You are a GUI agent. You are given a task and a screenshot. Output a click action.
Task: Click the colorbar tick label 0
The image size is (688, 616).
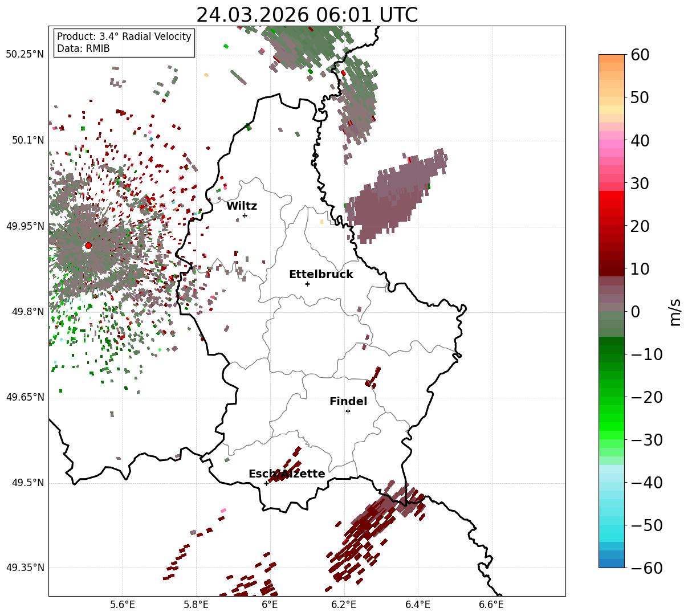pyautogui.click(x=634, y=311)
